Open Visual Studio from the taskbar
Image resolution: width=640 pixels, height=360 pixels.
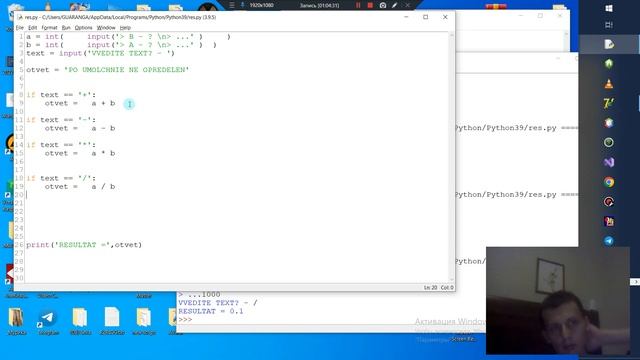(x=609, y=162)
